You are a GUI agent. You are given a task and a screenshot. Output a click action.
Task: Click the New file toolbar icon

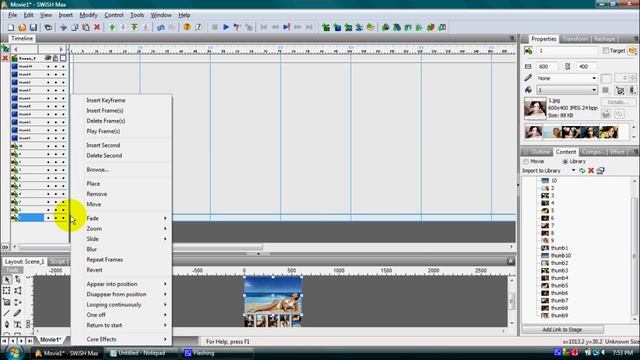[11, 27]
